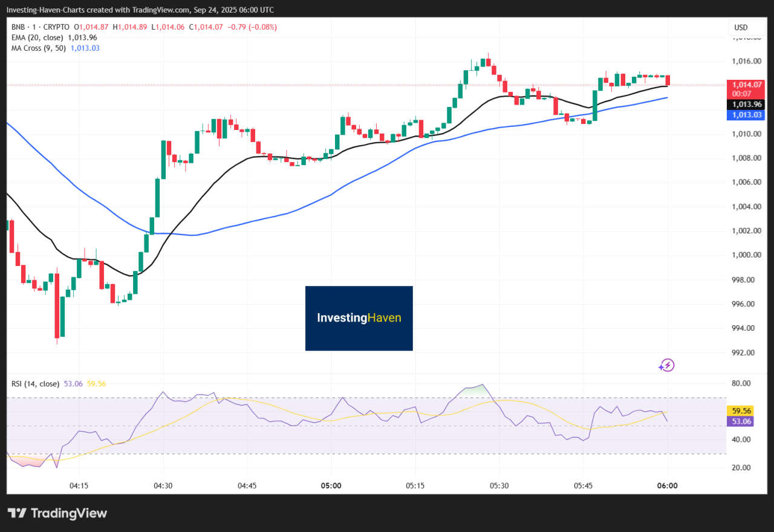
Task: Click the 04:30 time axis label
Action: [x=163, y=485]
